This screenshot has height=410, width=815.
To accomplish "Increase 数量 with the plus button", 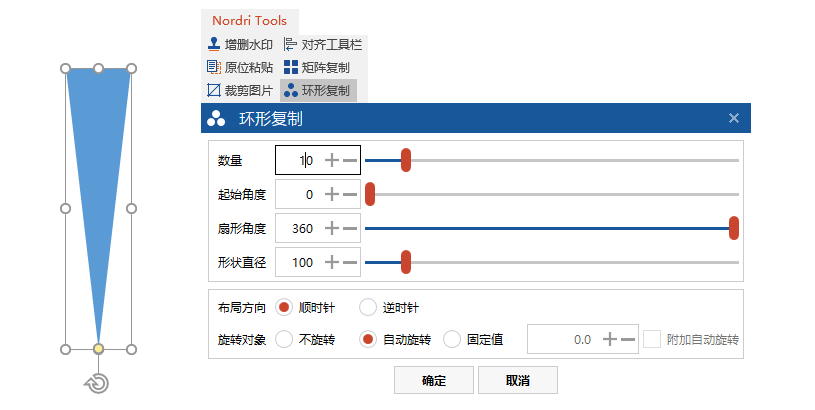I will 332,160.
